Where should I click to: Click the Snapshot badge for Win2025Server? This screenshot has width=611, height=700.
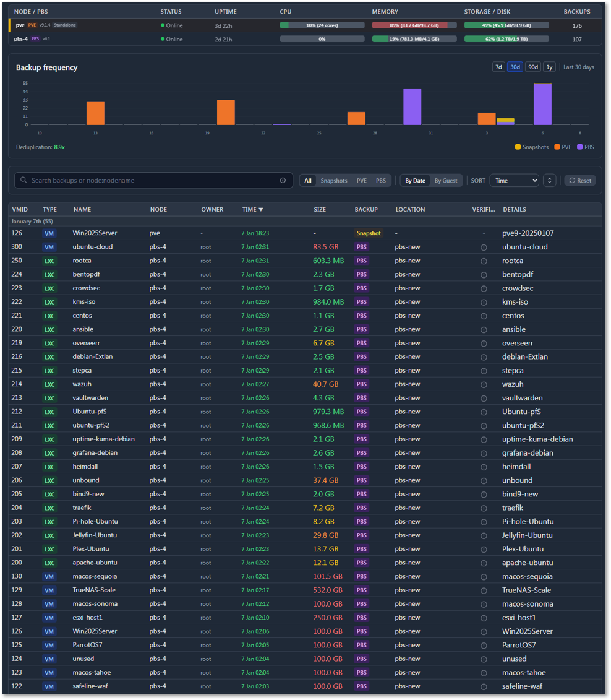(x=369, y=233)
